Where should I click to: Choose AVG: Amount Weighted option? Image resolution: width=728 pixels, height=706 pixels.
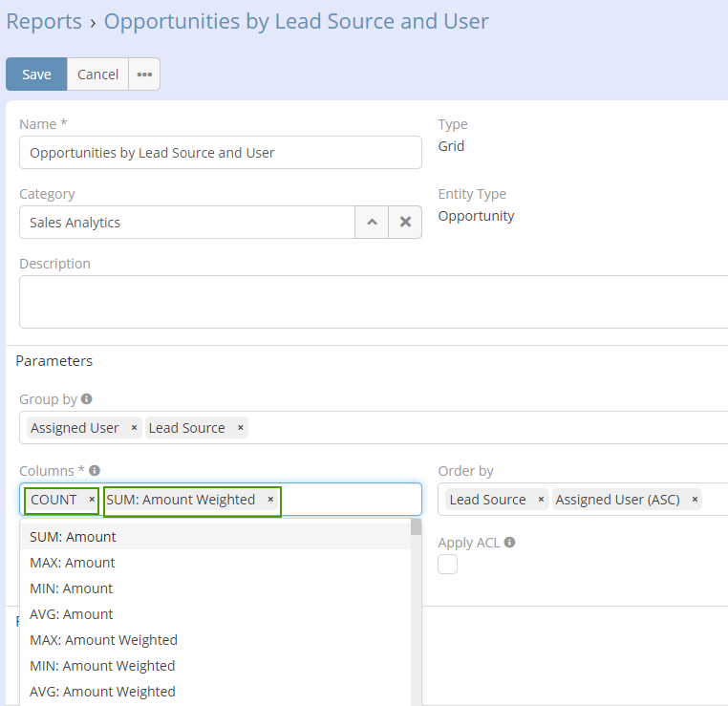click(x=102, y=692)
